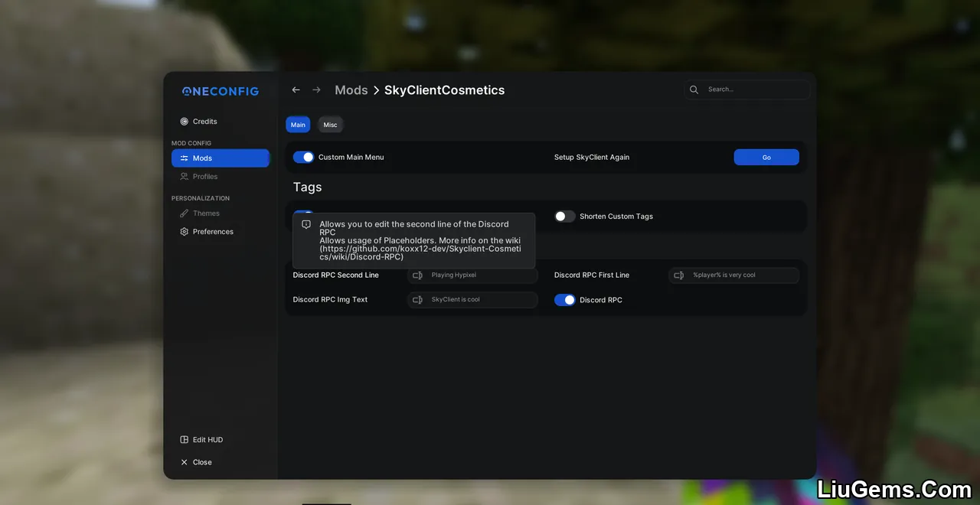Click SkyClientCosmetics breadcrumb title

444,90
